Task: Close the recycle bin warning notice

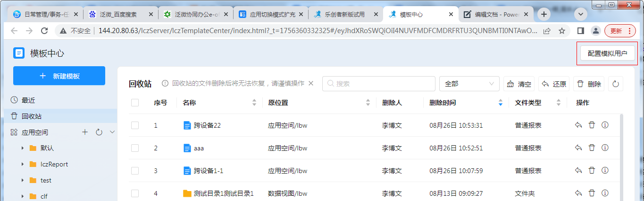Action: click(x=311, y=84)
